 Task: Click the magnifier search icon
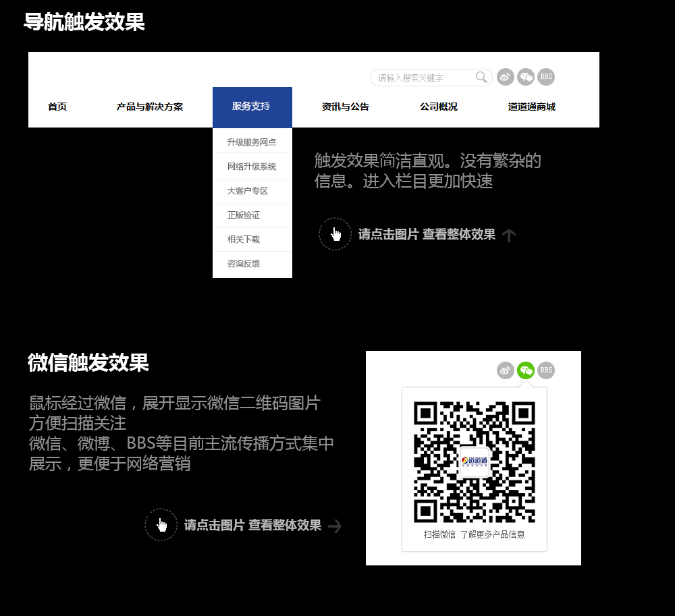[x=481, y=78]
